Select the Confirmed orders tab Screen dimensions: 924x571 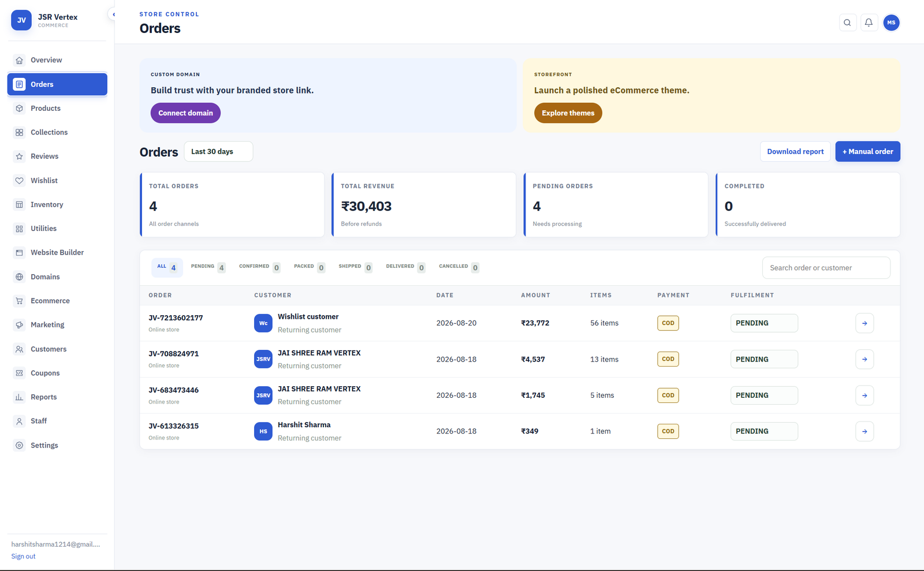pyautogui.click(x=259, y=267)
